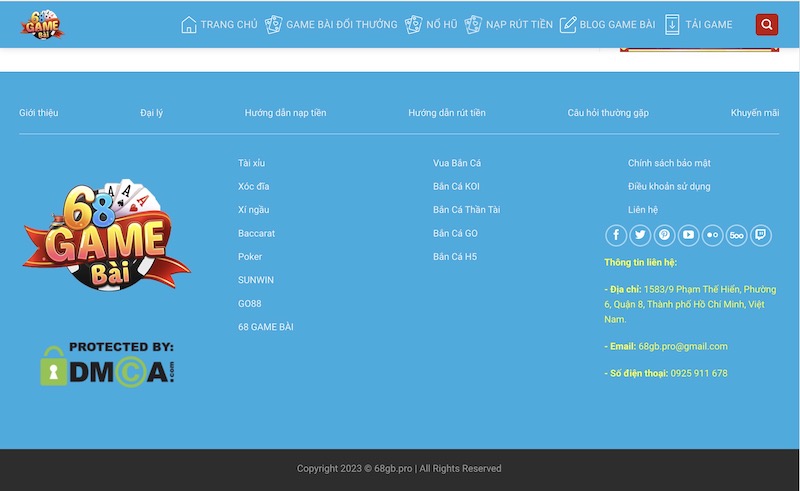This screenshot has width=800, height=491.
Task: Open Câu hỏi thường gặp link
Action: coord(608,113)
